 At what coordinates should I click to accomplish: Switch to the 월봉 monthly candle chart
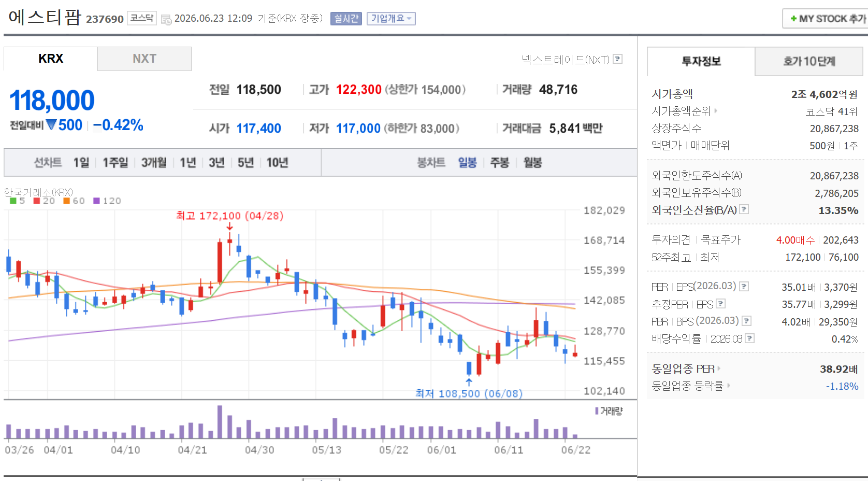(532, 163)
